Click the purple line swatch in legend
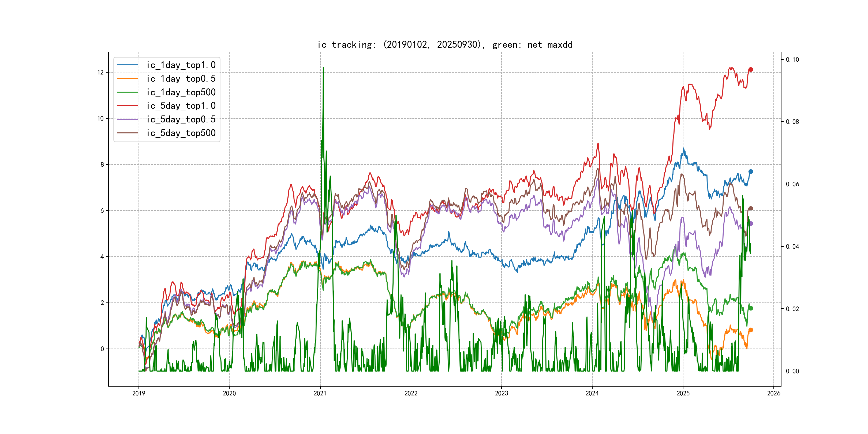The width and height of the screenshot is (868, 434). 127,119
